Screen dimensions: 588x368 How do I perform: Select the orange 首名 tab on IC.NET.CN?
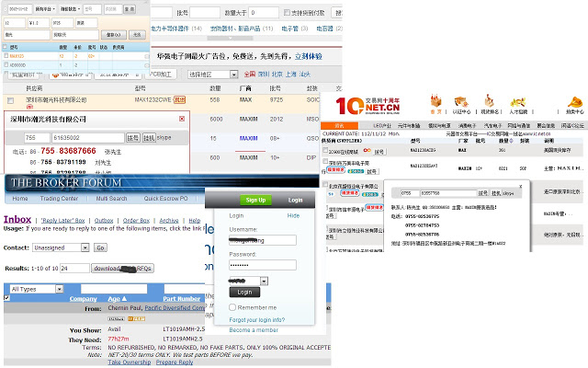[339, 125]
